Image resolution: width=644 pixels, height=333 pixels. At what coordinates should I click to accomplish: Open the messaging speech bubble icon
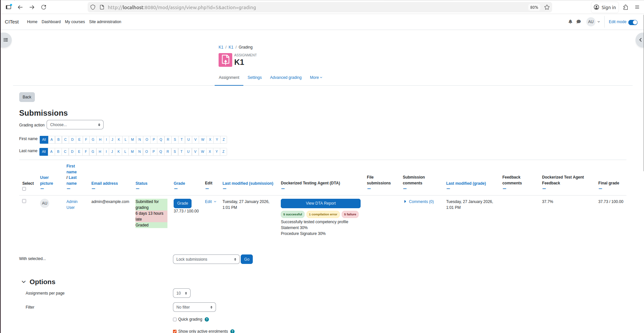pos(579,22)
